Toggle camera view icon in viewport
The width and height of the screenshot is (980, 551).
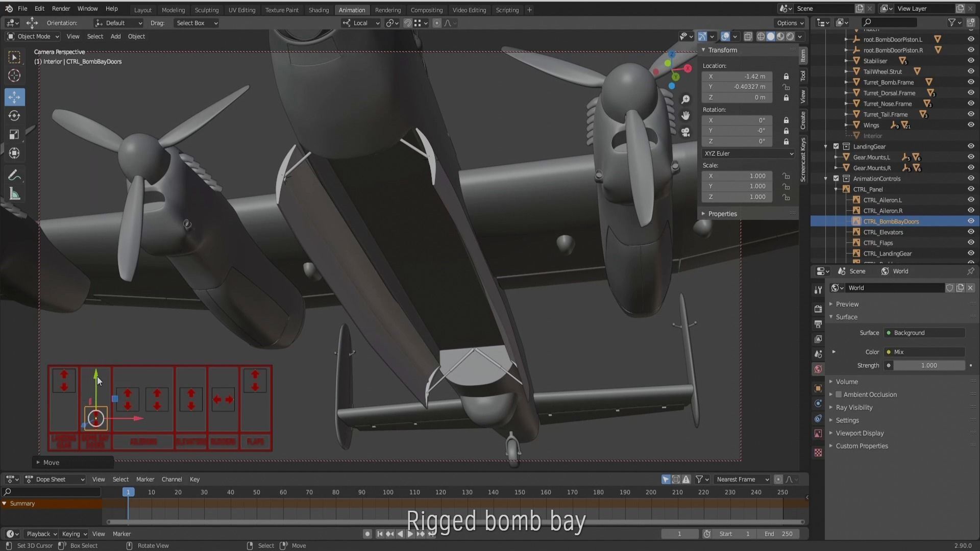685,132
